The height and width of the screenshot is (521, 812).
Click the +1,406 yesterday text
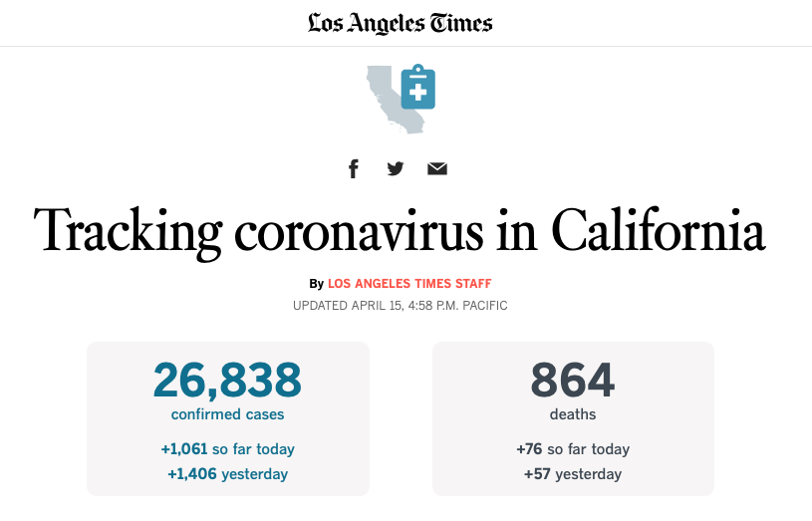pyautogui.click(x=227, y=474)
